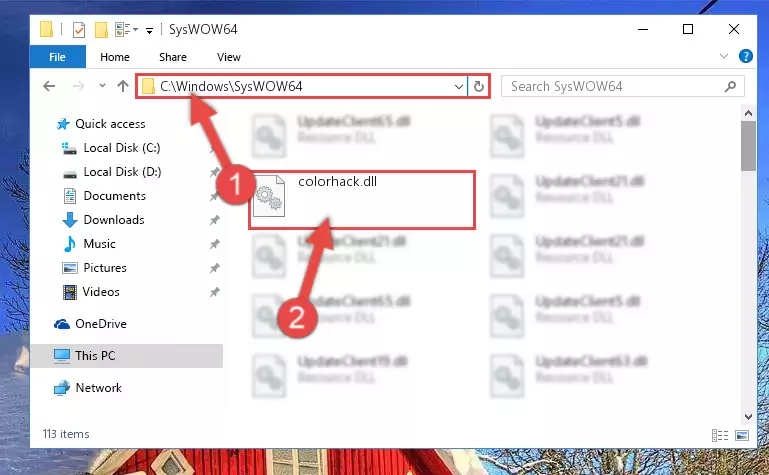Image resolution: width=769 pixels, height=475 pixels.
Task: Click the pin icon next to Videos
Action: pyautogui.click(x=214, y=292)
